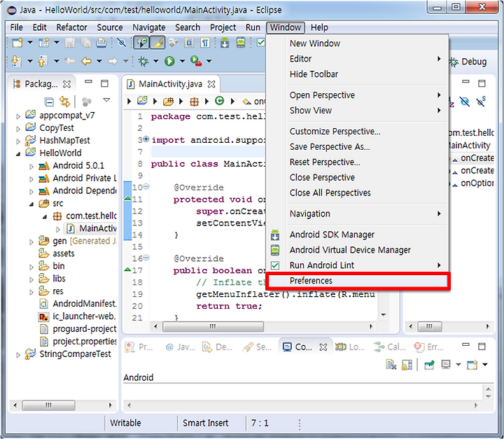Open Run Android Lint submenu
The image size is (504, 439).
click(x=358, y=265)
